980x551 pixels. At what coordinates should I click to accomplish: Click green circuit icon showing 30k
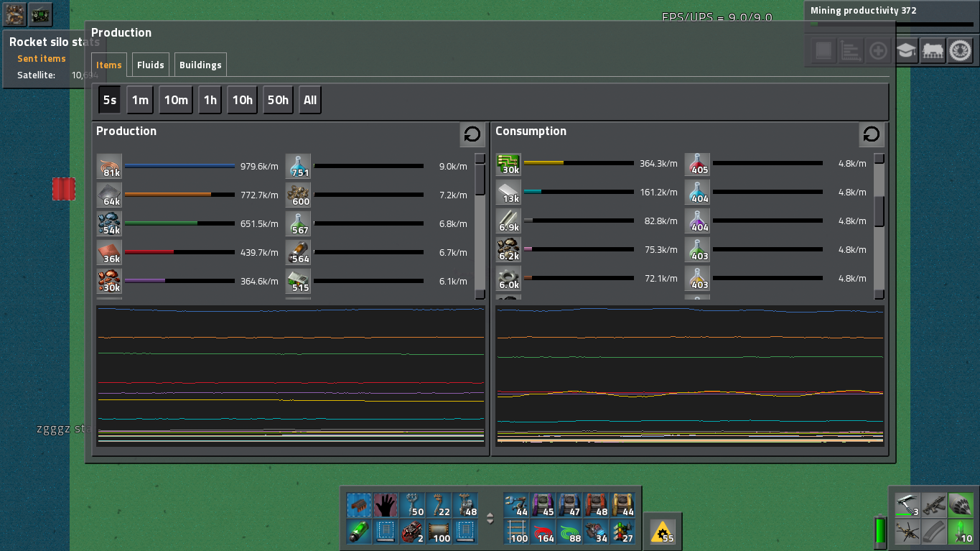(509, 164)
